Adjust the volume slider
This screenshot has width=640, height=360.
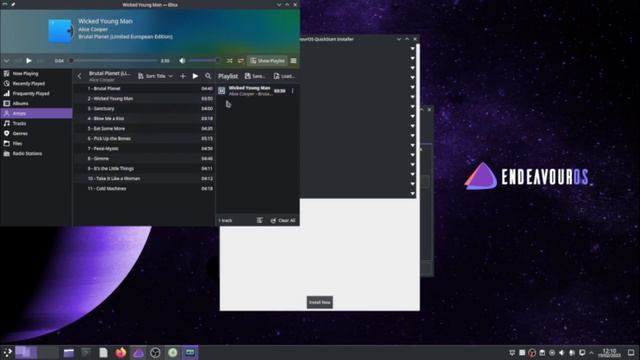pyautogui.click(x=204, y=61)
